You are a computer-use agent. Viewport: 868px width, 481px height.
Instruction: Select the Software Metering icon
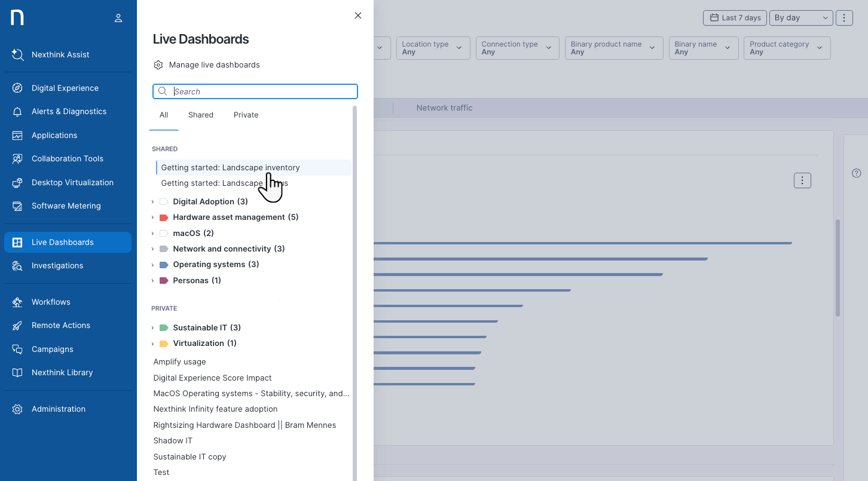pyautogui.click(x=17, y=206)
